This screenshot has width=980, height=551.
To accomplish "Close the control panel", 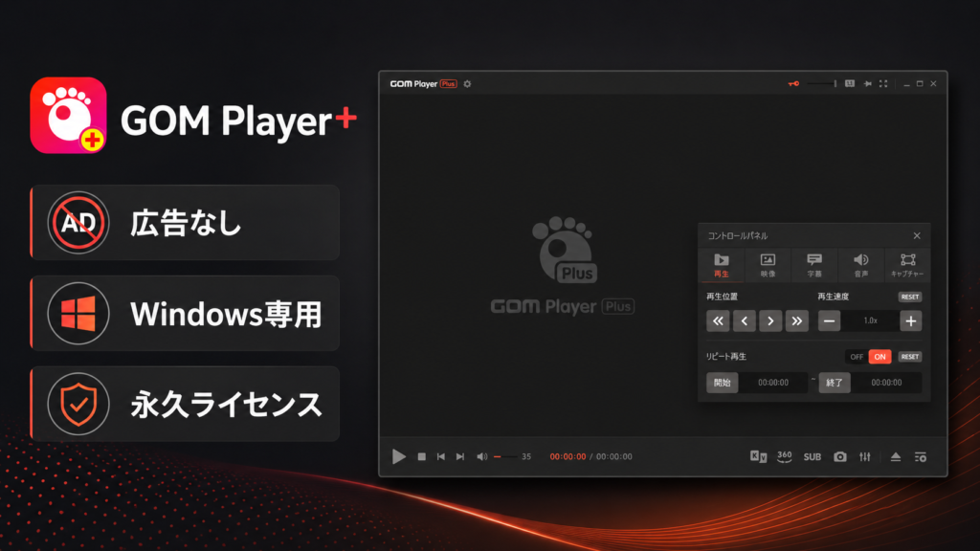I will [917, 235].
